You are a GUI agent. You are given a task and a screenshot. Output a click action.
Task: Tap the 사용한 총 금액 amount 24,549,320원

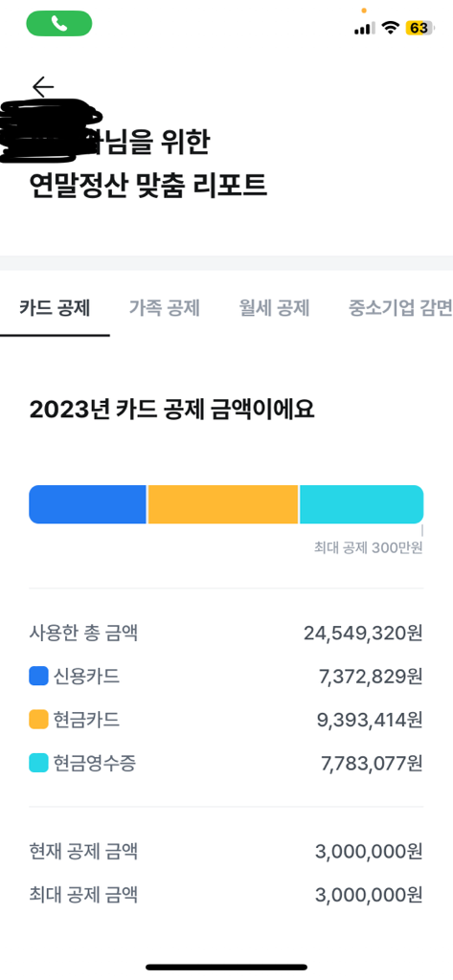click(x=364, y=634)
